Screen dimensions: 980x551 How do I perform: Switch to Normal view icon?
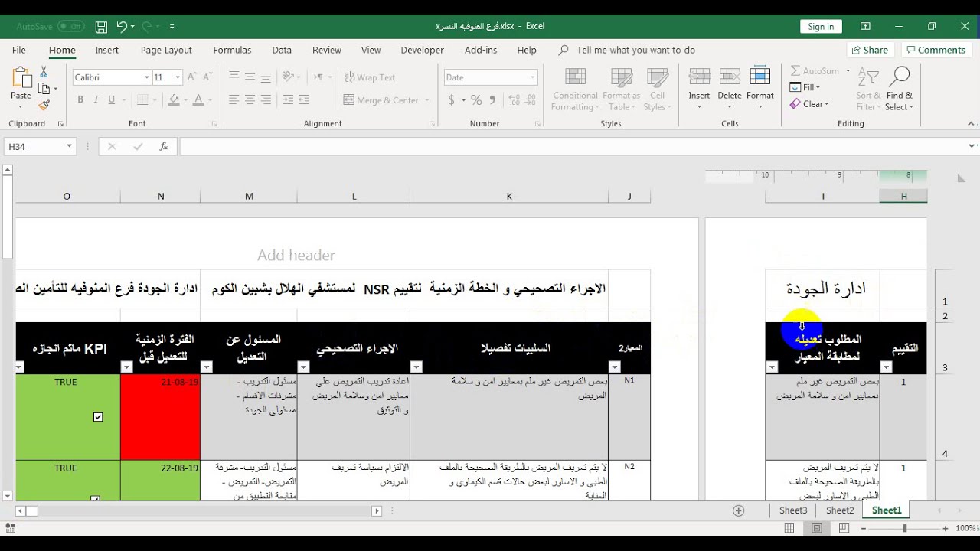[789, 528]
